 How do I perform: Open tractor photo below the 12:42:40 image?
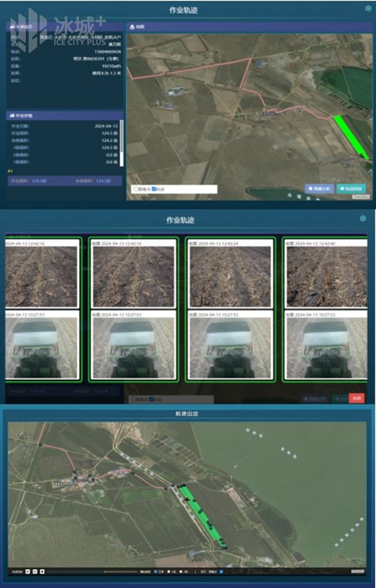[326, 348]
